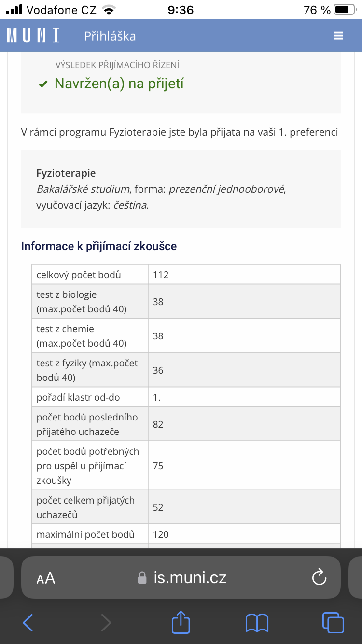Tap the is.muni.cz address field

point(189,577)
